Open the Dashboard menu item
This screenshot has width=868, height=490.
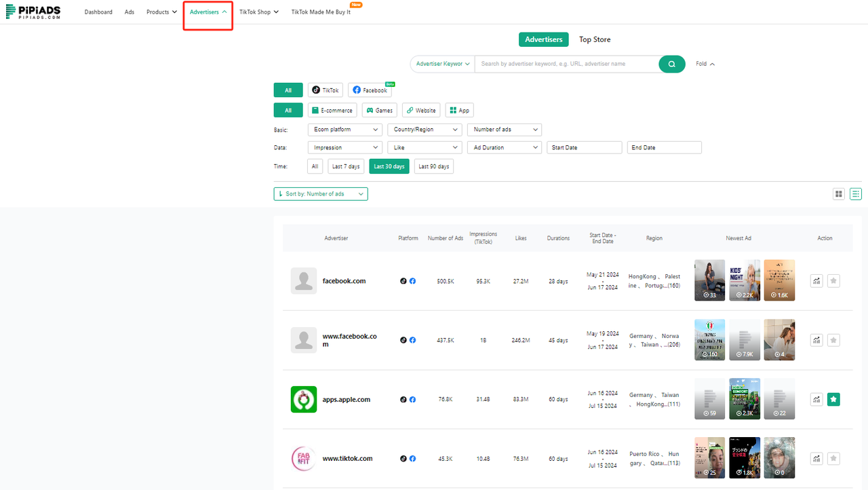98,12
